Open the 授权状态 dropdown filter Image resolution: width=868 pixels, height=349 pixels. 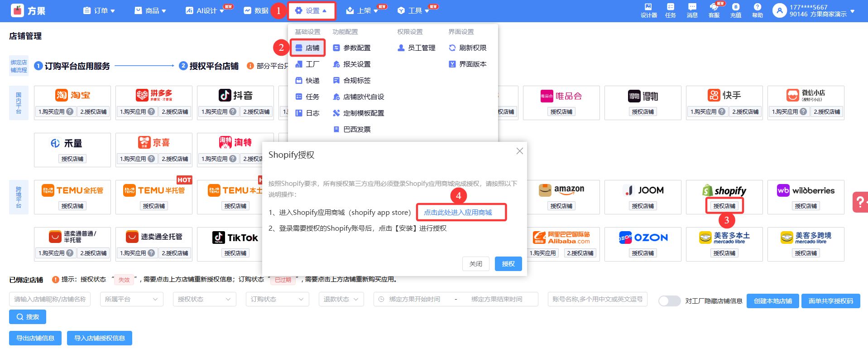tap(204, 299)
